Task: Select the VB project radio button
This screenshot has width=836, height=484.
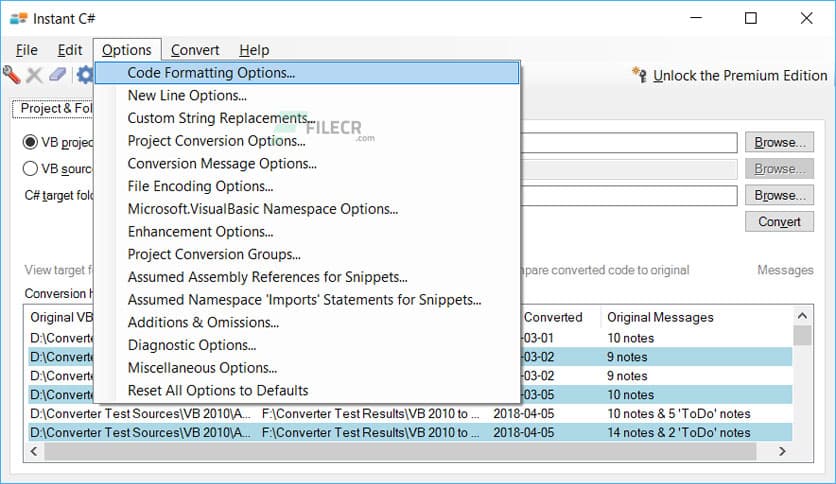Action: click(x=30, y=142)
